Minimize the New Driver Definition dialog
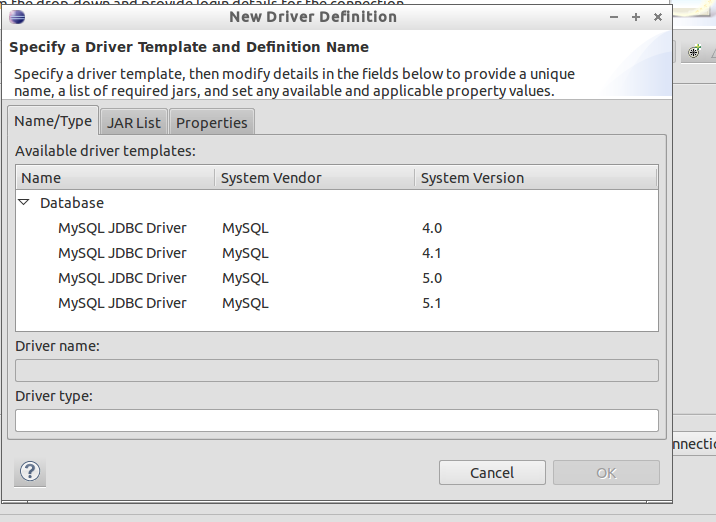The image size is (716, 522). pyautogui.click(x=612, y=17)
